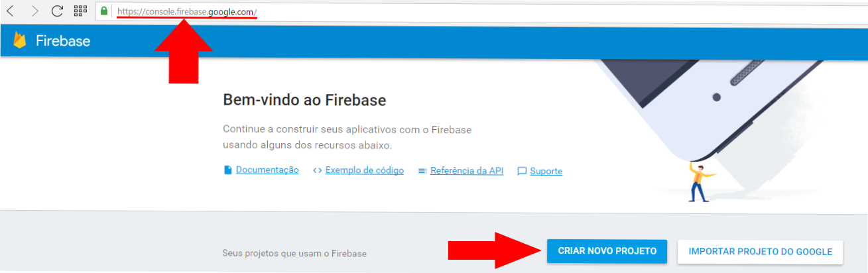Click the address bar URL field
The width and height of the screenshot is (868, 273).
click(477, 11)
